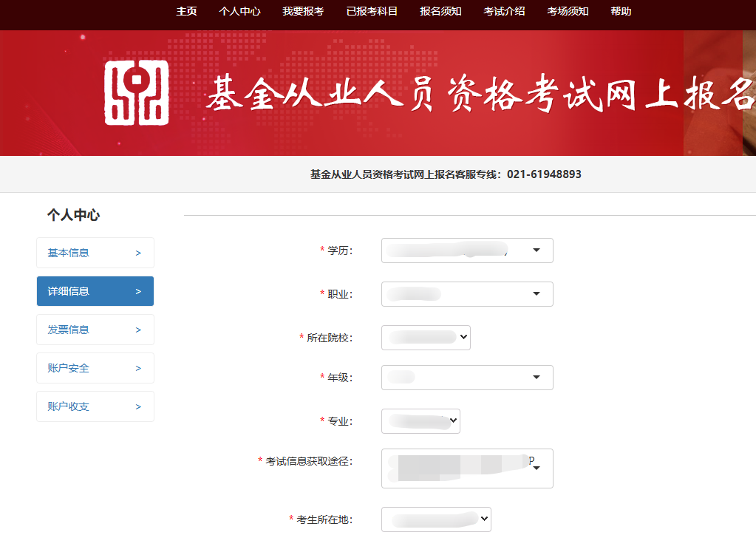Go to 账户安全 account security
The height and width of the screenshot is (535, 756).
95,367
